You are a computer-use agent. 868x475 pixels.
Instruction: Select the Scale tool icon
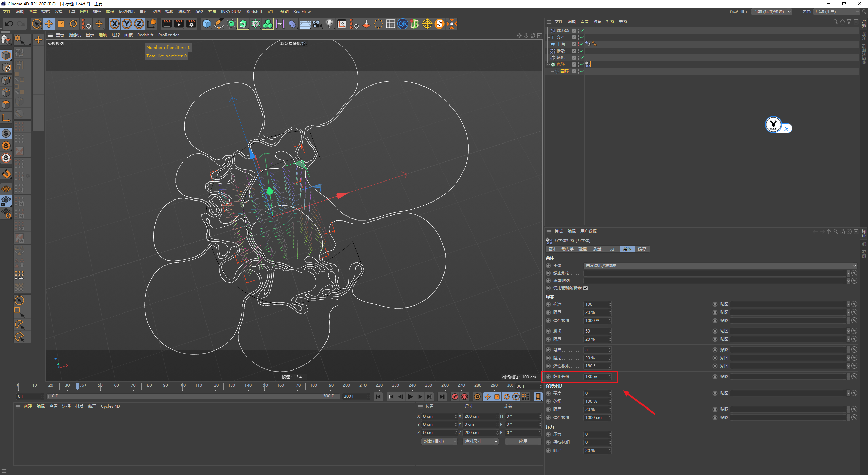pos(61,24)
